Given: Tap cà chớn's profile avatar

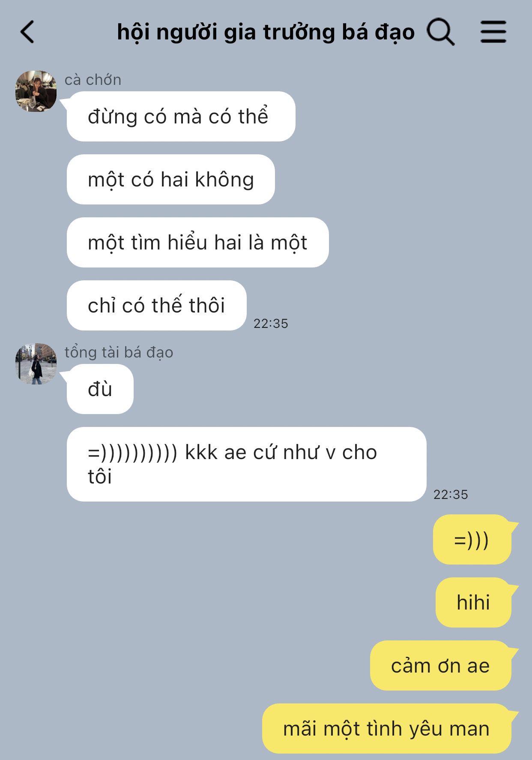Looking at the screenshot, I should (36, 91).
